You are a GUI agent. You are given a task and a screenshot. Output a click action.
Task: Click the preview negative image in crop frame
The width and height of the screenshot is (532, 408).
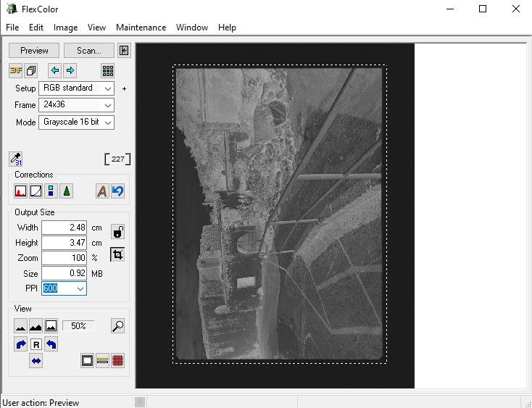click(x=279, y=214)
